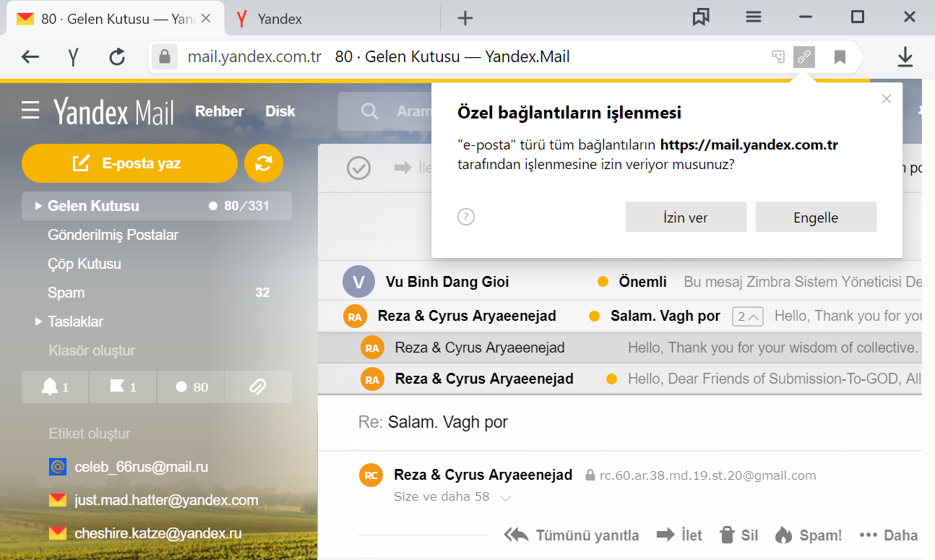
Task: Click the Klasör oluştur link
Action: [x=92, y=350]
